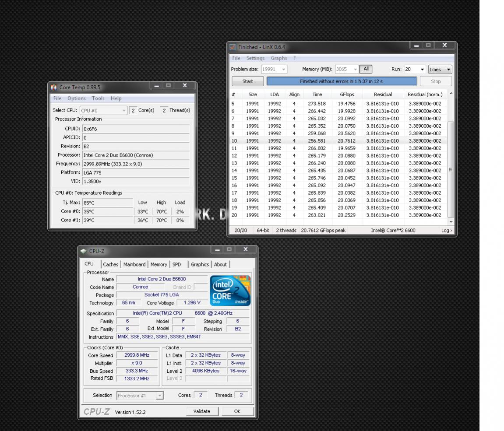The image size is (504, 431).
Task: Click the Instructions field listing MMX, SSE
Action: pos(183,337)
